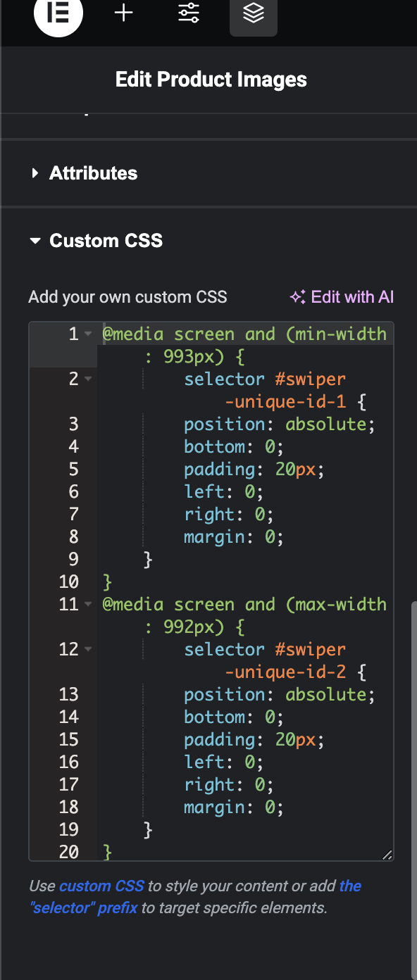Toggle the Structure layers icon

pos(254,14)
